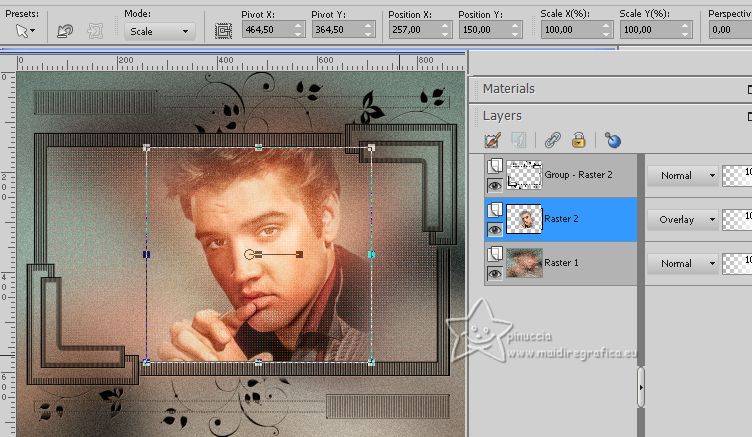This screenshot has width=752, height=437.
Task: Click the Materials panel title
Action: tap(508, 89)
